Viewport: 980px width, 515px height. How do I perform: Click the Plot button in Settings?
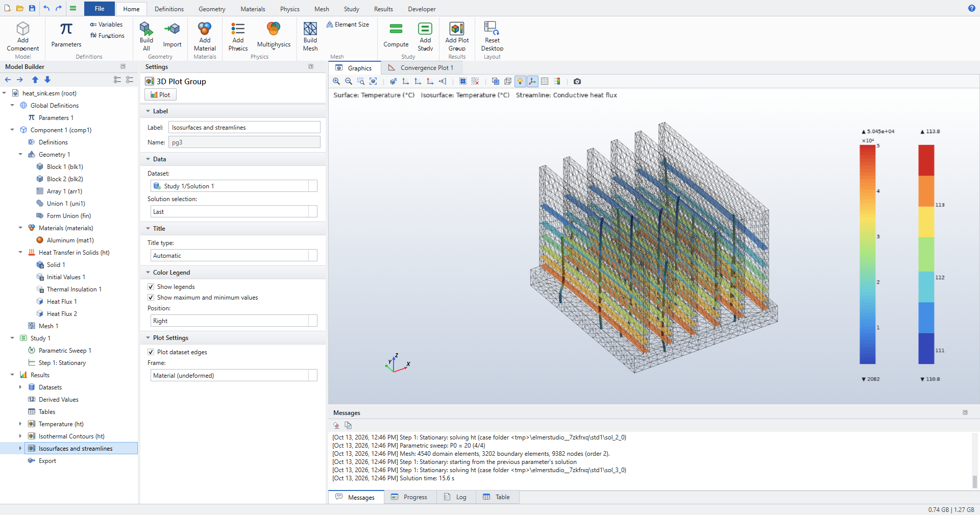click(x=160, y=95)
